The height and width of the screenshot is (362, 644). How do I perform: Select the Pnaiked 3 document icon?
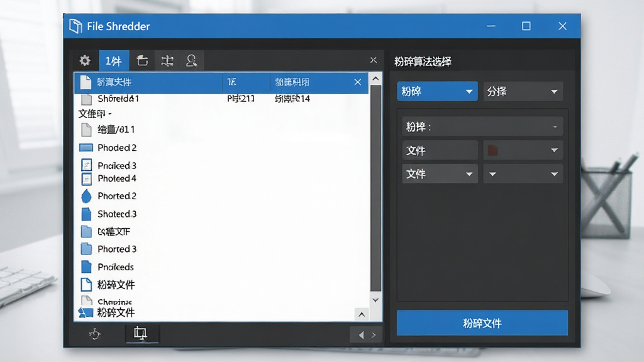[86, 165]
